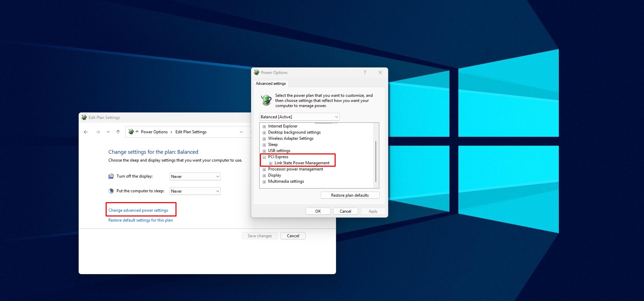The height and width of the screenshot is (301, 644).
Task: Select the Advanced settings tab
Action: [x=271, y=84]
